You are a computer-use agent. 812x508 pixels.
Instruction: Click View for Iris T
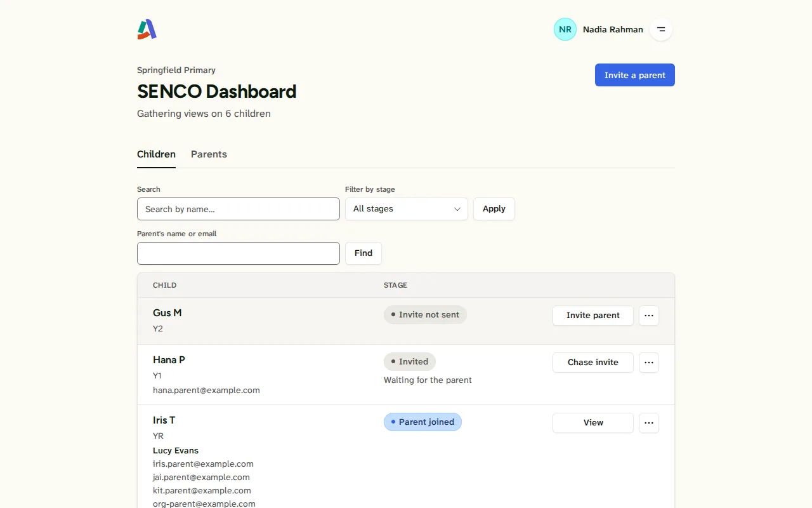pos(593,423)
